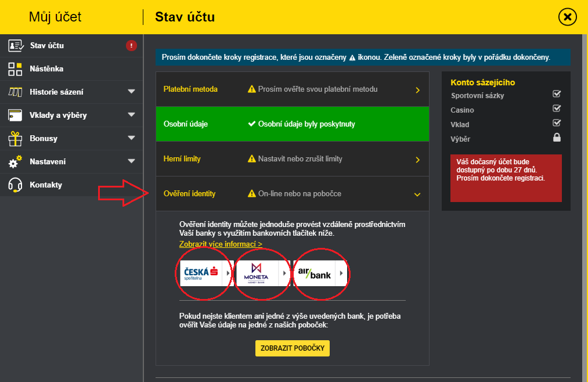This screenshot has width=588, height=382.
Task: Open the Zobrazit více informací link
Action: tap(221, 244)
